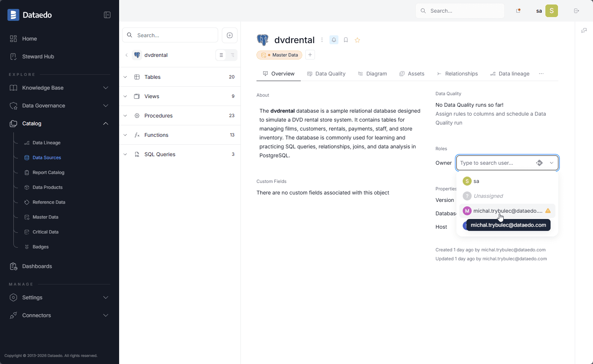
Task: Open Data Lineage under Catalog
Action: [x=47, y=143]
